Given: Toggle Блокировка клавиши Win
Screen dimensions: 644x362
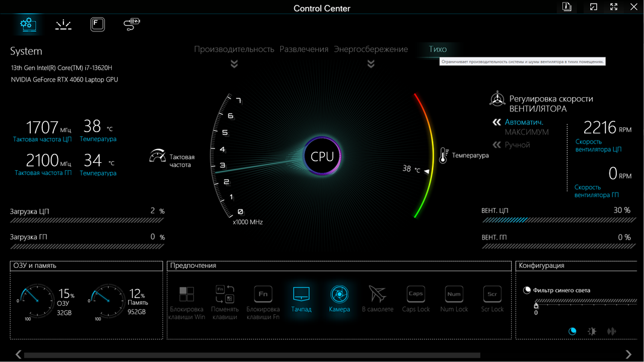Looking at the screenshot, I should click(187, 302).
